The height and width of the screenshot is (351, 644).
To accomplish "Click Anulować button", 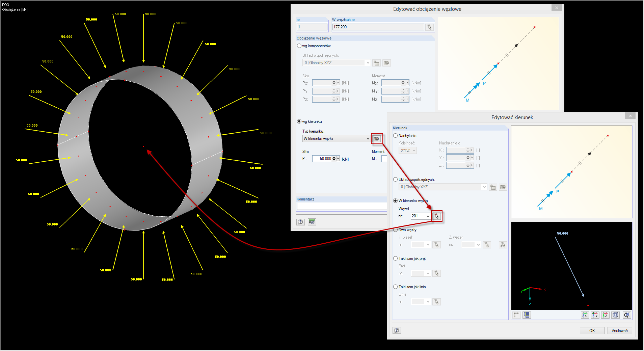I will coord(620,331).
